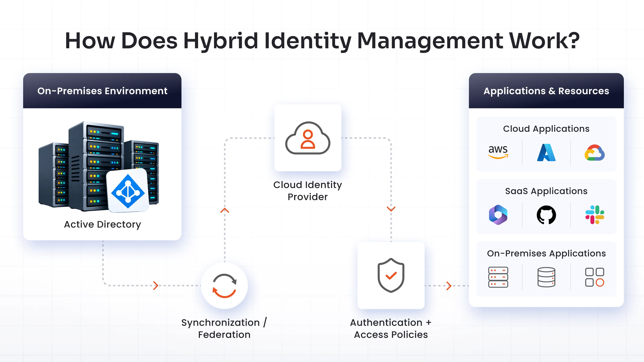Click the cloud user identity icon
The image size is (644, 362).
[x=308, y=138]
